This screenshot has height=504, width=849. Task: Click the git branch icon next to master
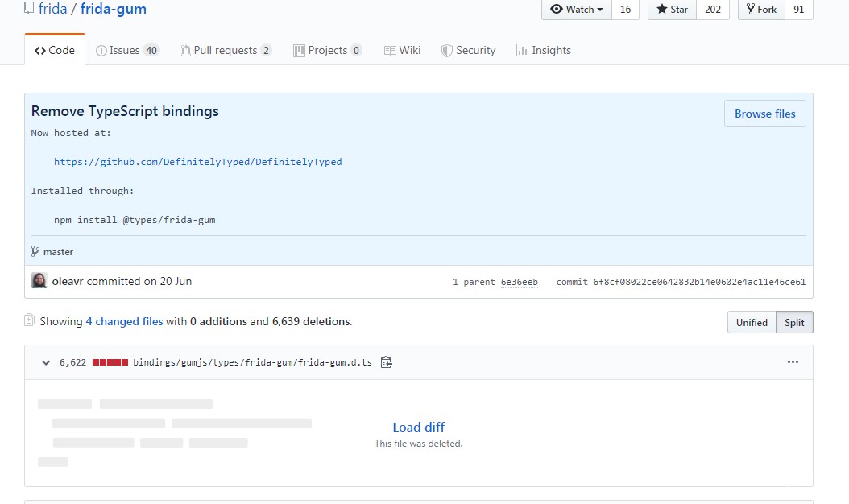coord(35,251)
